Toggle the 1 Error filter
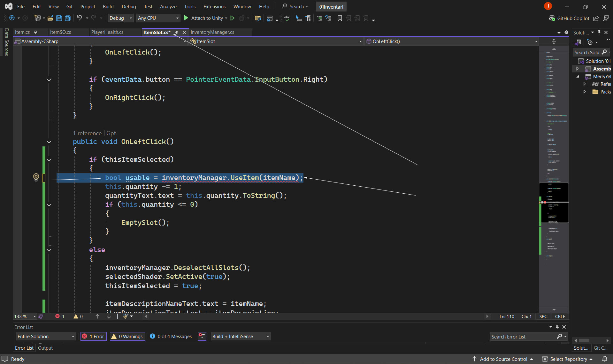The image size is (613, 364). [x=93, y=336]
